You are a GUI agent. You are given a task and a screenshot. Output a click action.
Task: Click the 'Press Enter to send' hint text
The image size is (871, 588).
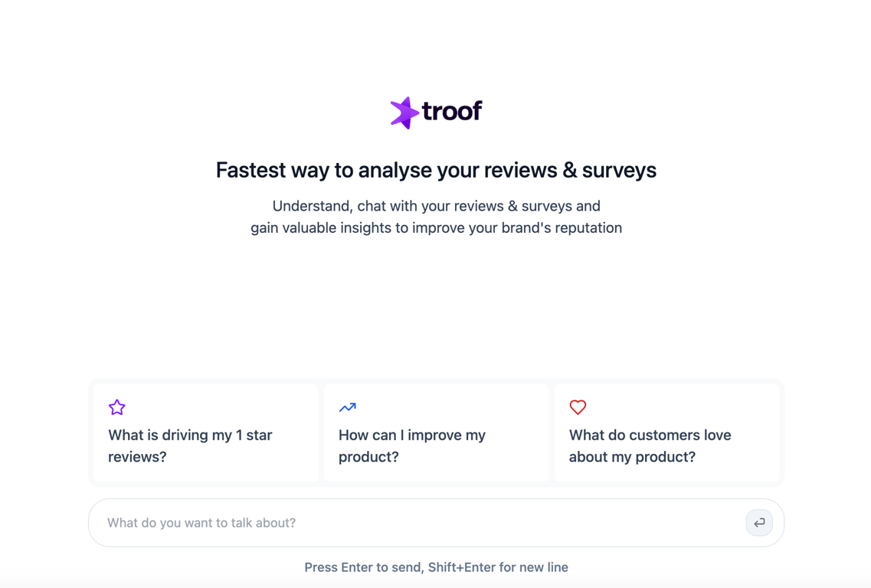point(365,567)
